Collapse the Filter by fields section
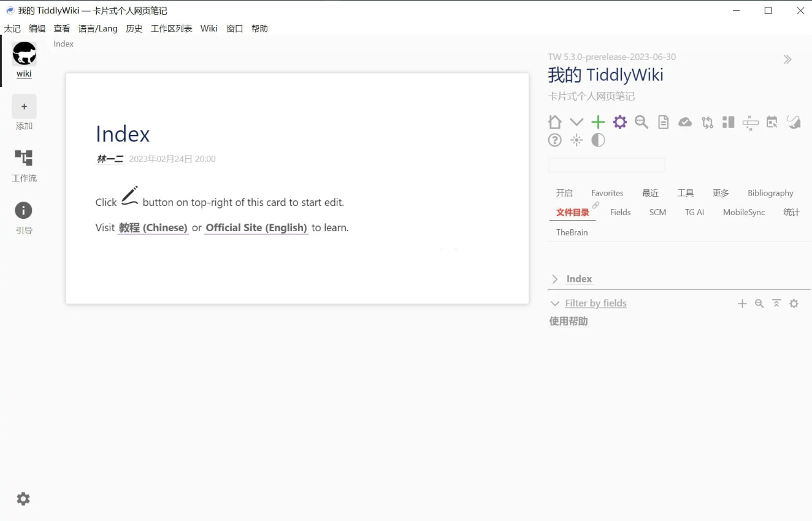This screenshot has height=521, width=812. [x=554, y=303]
